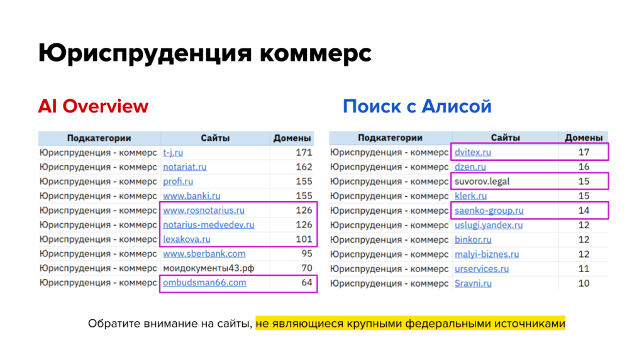This screenshot has height=362, width=644.
Task: Visit the www.sberbank.com link
Action: 204,254
